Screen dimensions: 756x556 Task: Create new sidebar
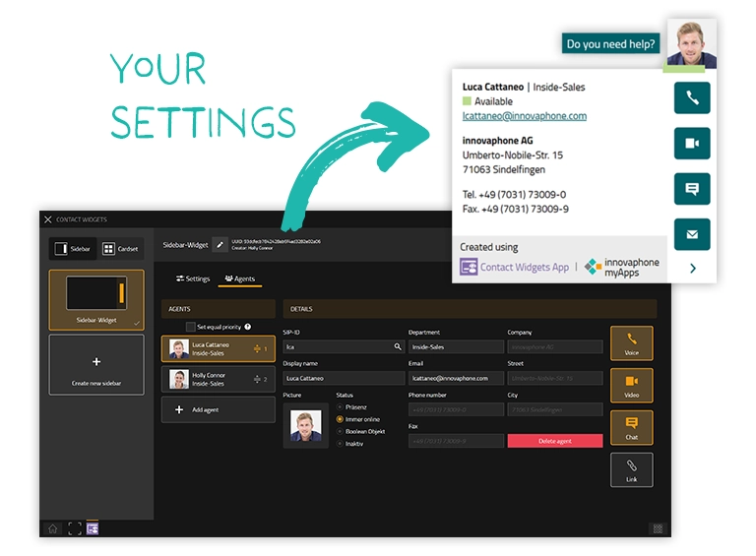coord(96,365)
